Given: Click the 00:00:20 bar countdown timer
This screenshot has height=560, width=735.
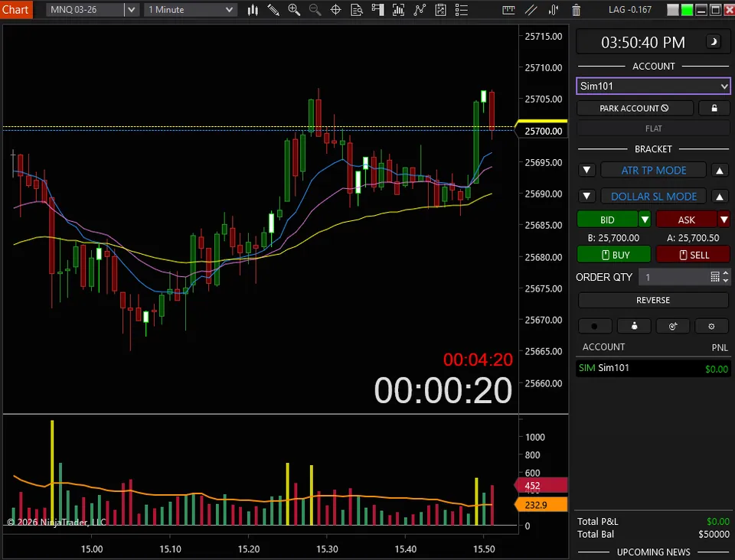Looking at the screenshot, I should [x=443, y=390].
